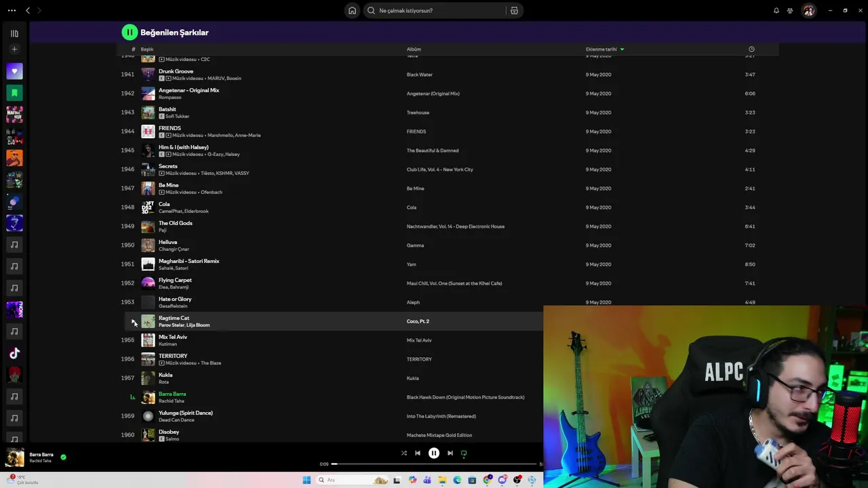Select the FRIENDS track row

pos(448,131)
